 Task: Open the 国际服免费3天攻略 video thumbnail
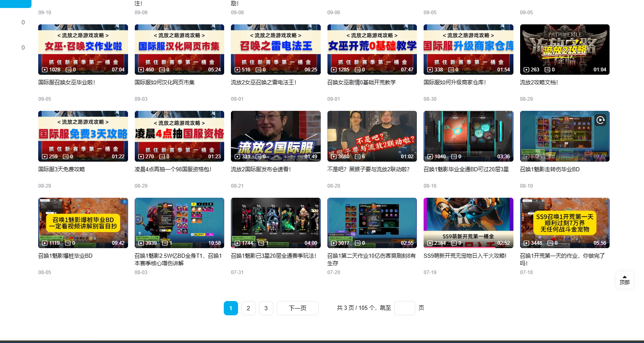(83, 136)
